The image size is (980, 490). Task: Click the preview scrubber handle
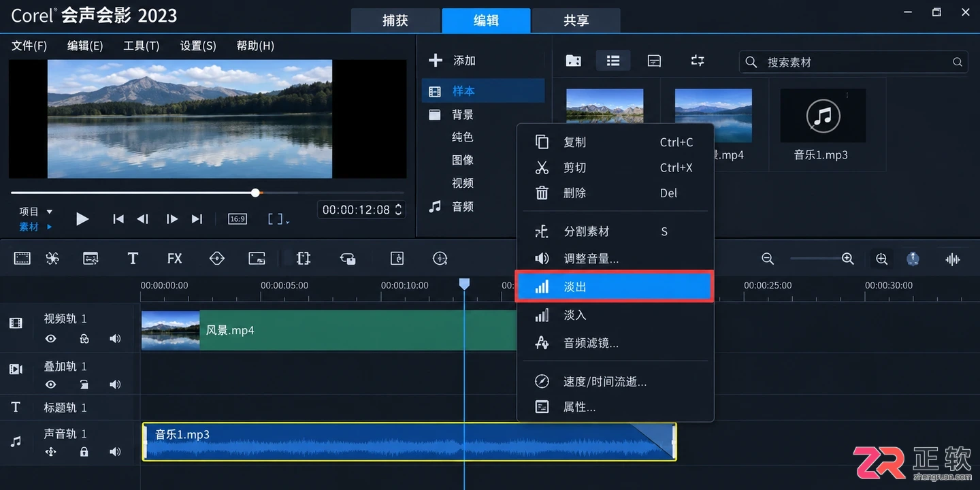tap(255, 193)
